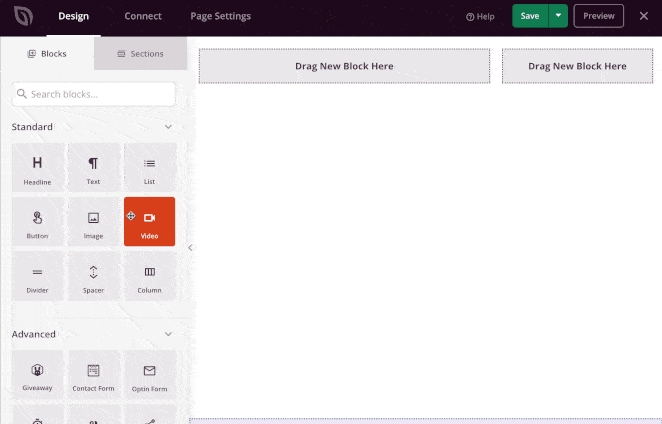This screenshot has height=424, width=662.
Task: Select the Contact Form block
Action: [93, 375]
